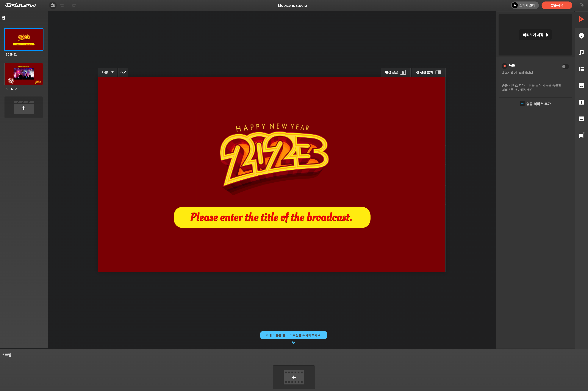
Task: Open the banner bookmark panel icon
Action: click(x=581, y=135)
